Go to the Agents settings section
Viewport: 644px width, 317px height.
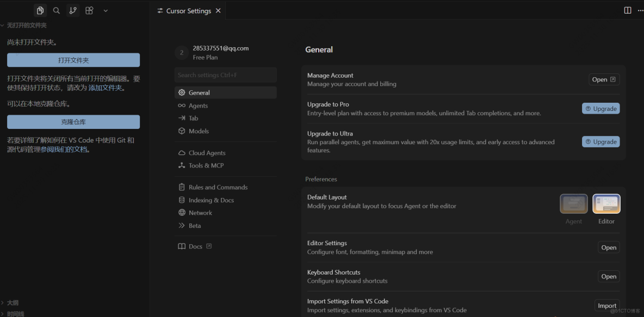coord(198,105)
